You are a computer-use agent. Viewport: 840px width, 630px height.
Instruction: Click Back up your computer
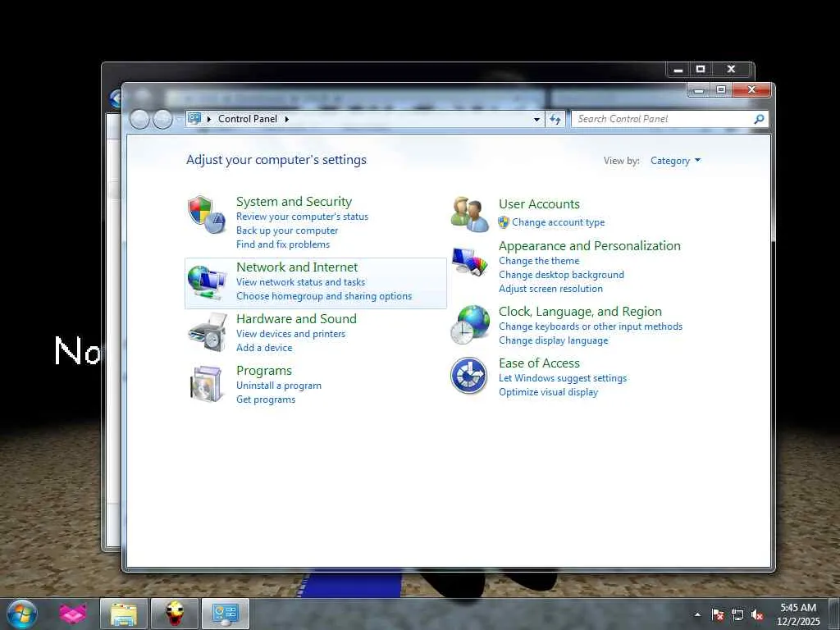pyautogui.click(x=287, y=231)
